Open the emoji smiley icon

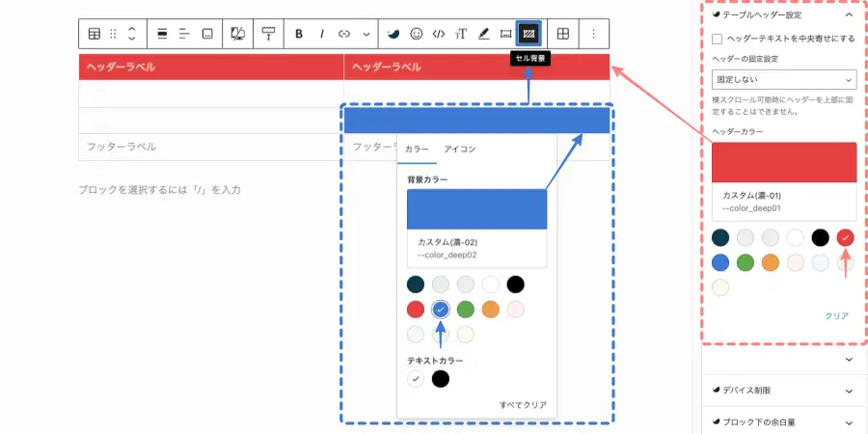(417, 34)
